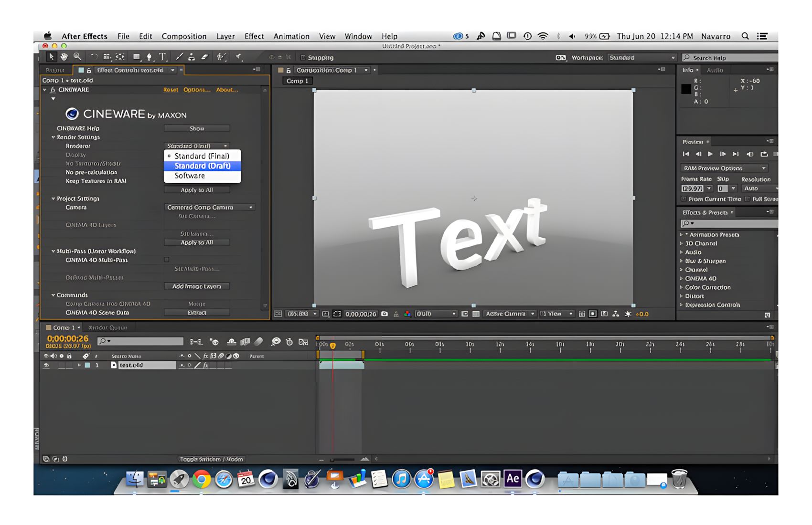Viewport: 812px width, 525px height.
Task: Toggle transparency grid icon under viewer
Action: pos(476,314)
